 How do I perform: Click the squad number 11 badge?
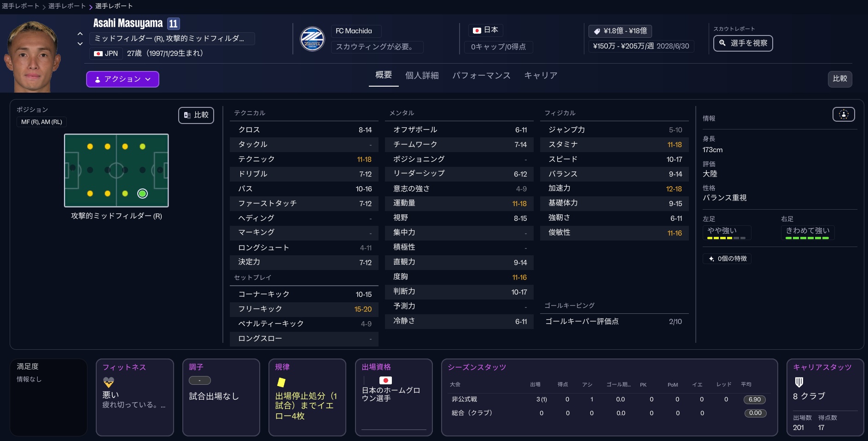[x=173, y=24]
